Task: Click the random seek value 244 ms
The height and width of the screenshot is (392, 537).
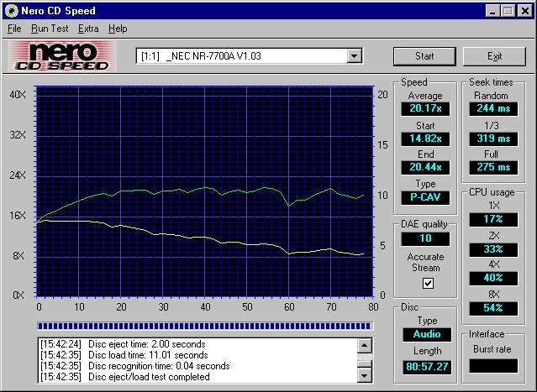Action: point(493,109)
